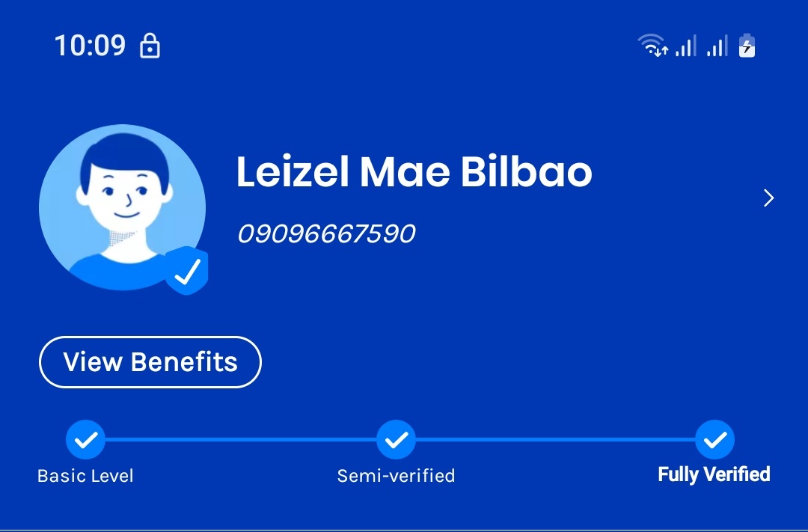The height and width of the screenshot is (532, 808).
Task: Tap the first cellular signal bars icon
Action: tap(686, 46)
